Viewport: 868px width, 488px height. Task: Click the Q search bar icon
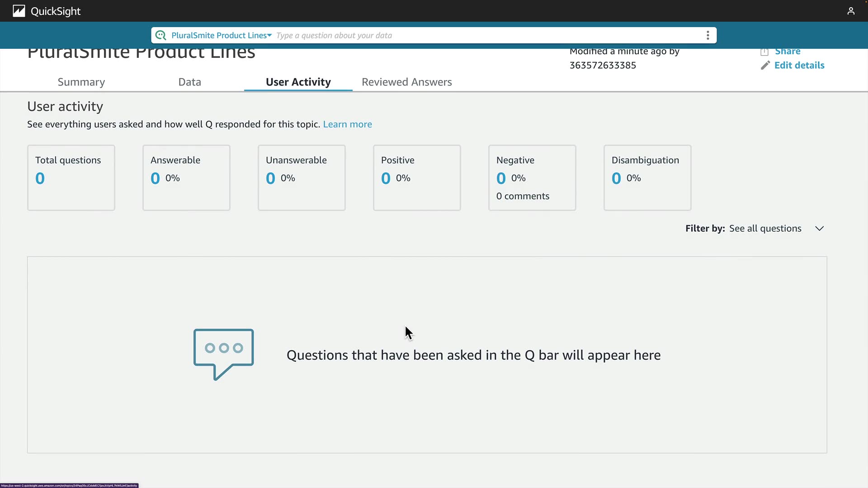click(x=160, y=35)
